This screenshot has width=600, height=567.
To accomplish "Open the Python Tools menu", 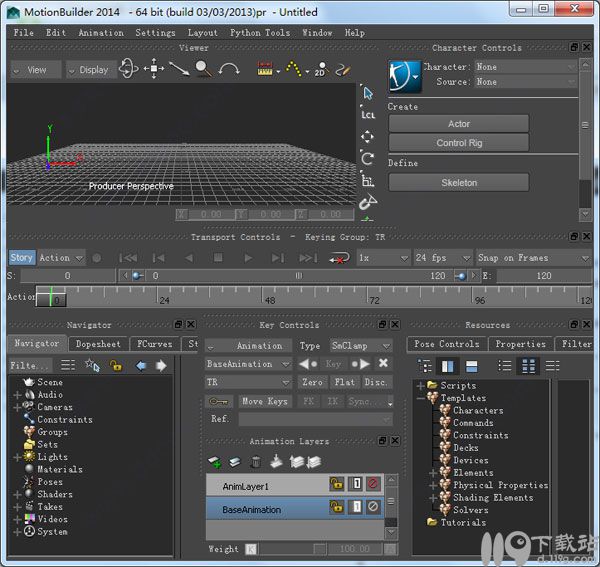I will 260,33.
